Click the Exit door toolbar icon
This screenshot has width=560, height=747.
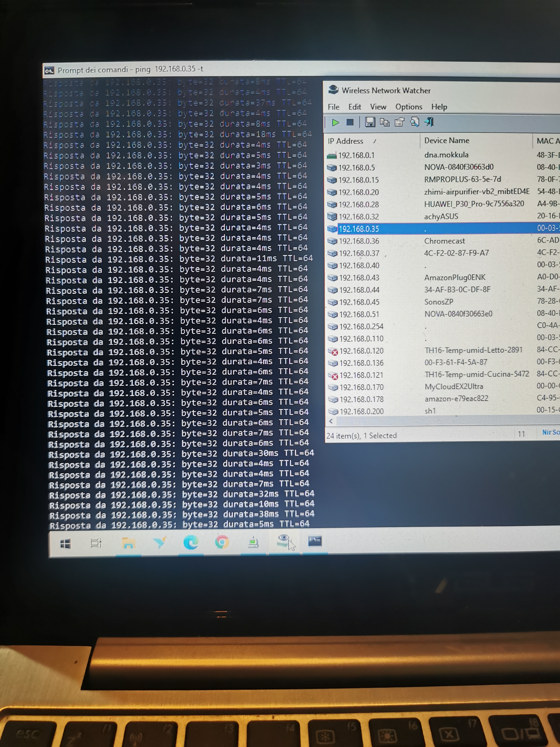pyautogui.click(x=429, y=122)
